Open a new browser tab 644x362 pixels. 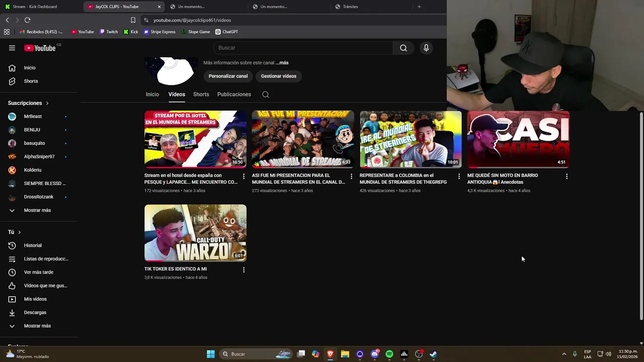point(419,7)
